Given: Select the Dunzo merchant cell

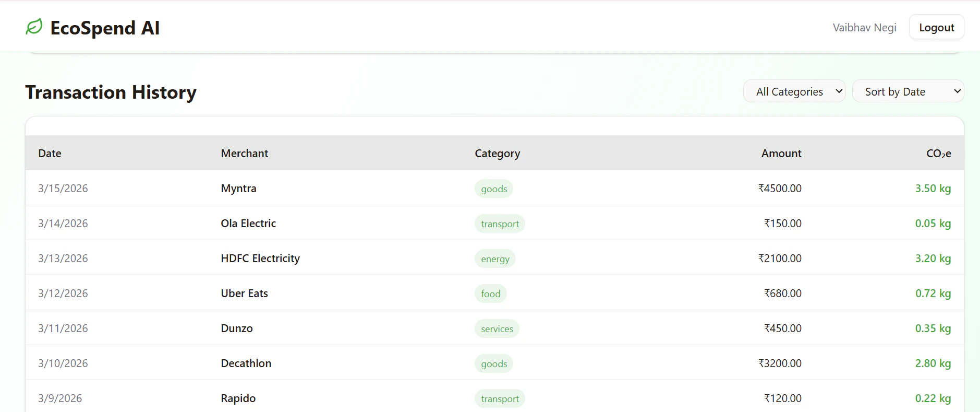Looking at the screenshot, I should point(237,328).
